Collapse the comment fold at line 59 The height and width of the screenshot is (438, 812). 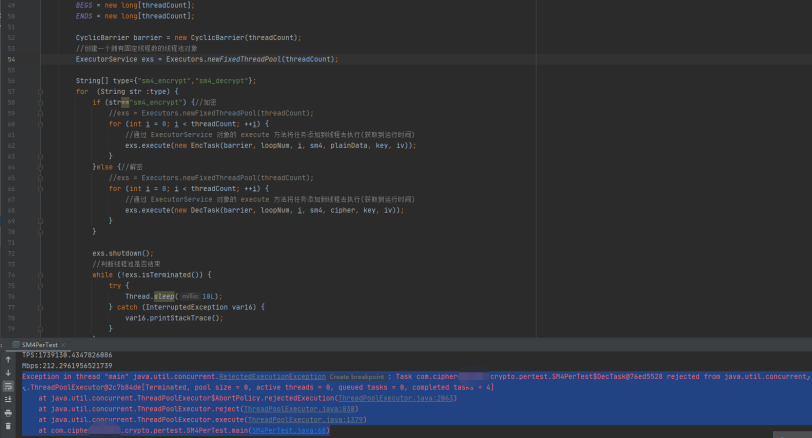pos(40,113)
